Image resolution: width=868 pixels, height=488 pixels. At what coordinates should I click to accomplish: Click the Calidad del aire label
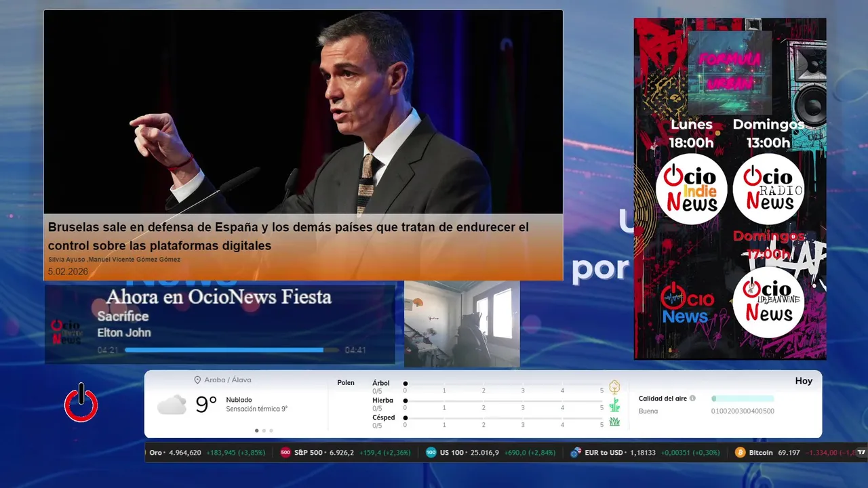click(x=663, y=399)
